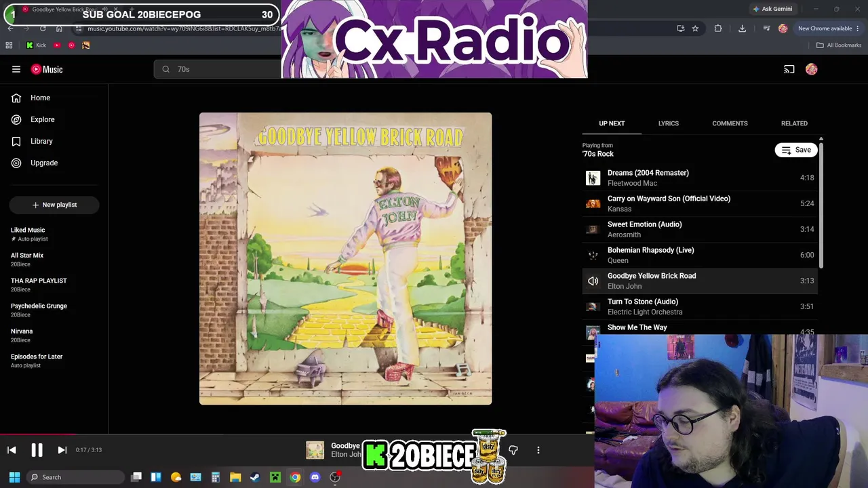Skip to the previous track

pos(12,450)
